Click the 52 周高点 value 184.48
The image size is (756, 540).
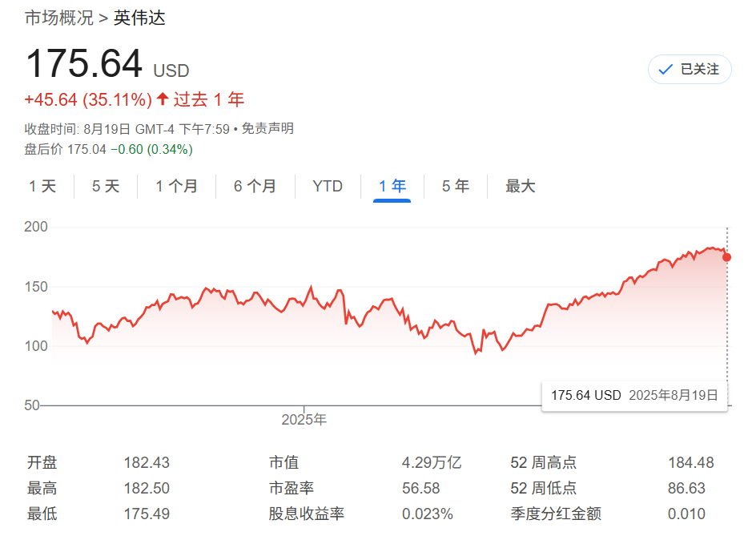691,463
